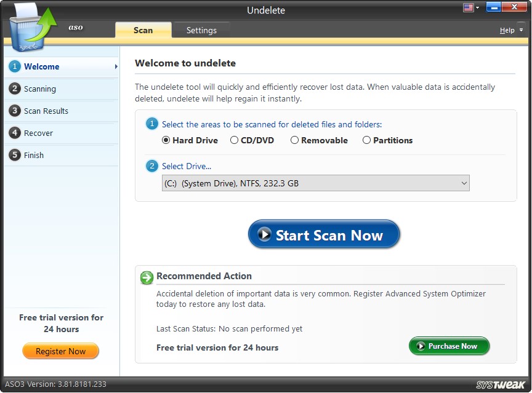
Task: Open the drive selection dropdown
Action: pyautogui.click(x=464, y=183)
